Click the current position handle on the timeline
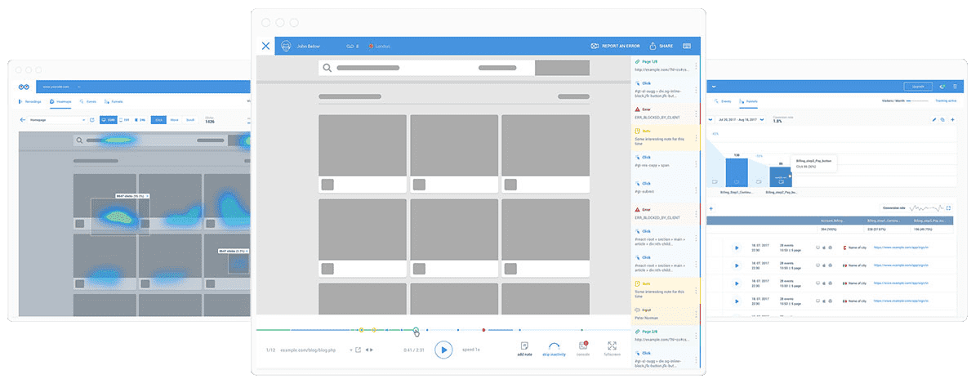Screen dimensions: 980x388 point(416,330)
